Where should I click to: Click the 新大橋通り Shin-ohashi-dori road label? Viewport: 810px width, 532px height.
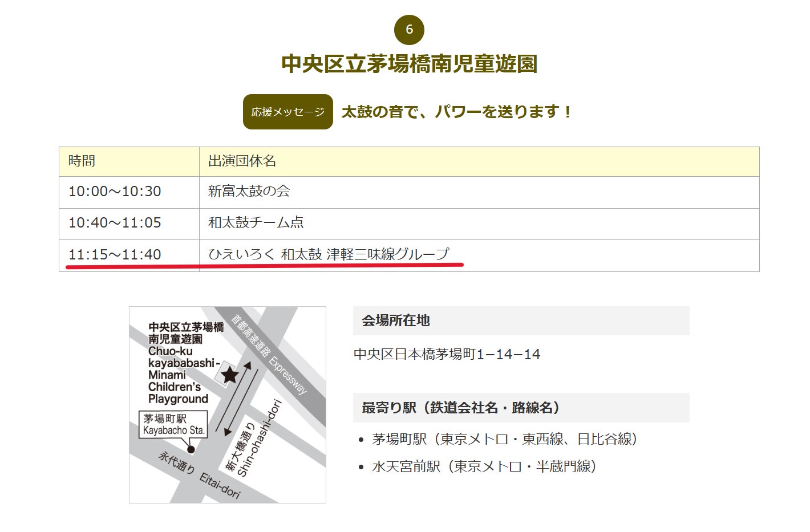[x=254, y=440]
